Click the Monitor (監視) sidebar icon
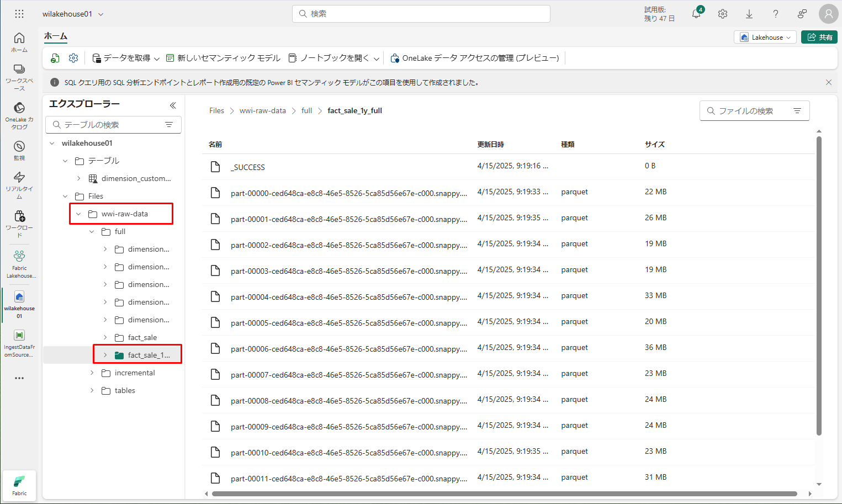Viewport: 842px width, 504px height. pyautogui.click(x=19, y=149)
